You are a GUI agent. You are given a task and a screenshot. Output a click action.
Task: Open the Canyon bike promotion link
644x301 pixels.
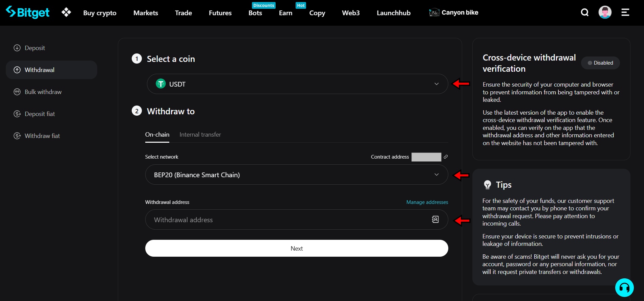[454, 13]
